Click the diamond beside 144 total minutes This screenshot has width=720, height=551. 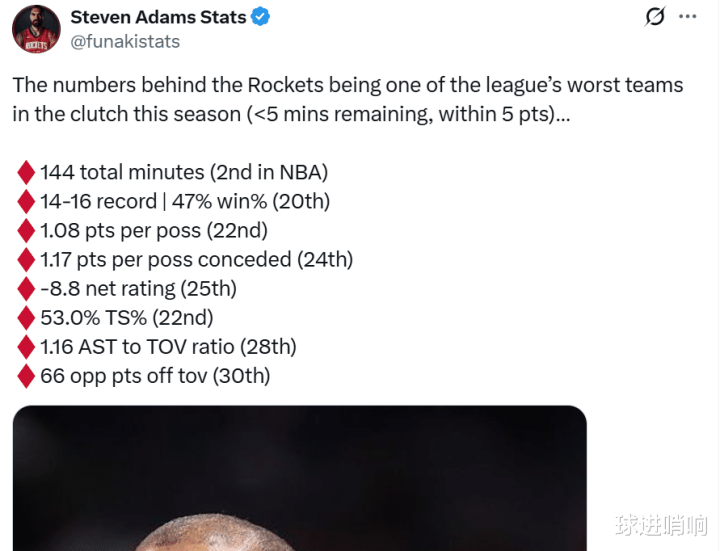pos(26,173)
